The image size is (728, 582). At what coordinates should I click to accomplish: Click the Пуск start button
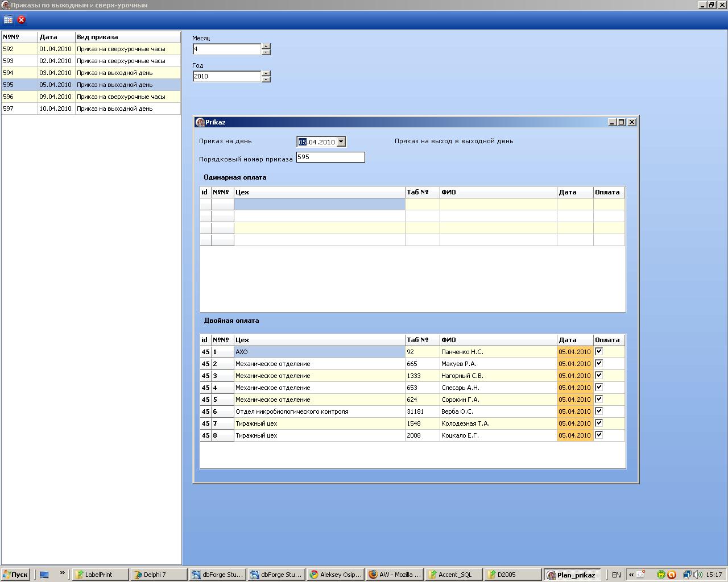(x=15, y=575)
